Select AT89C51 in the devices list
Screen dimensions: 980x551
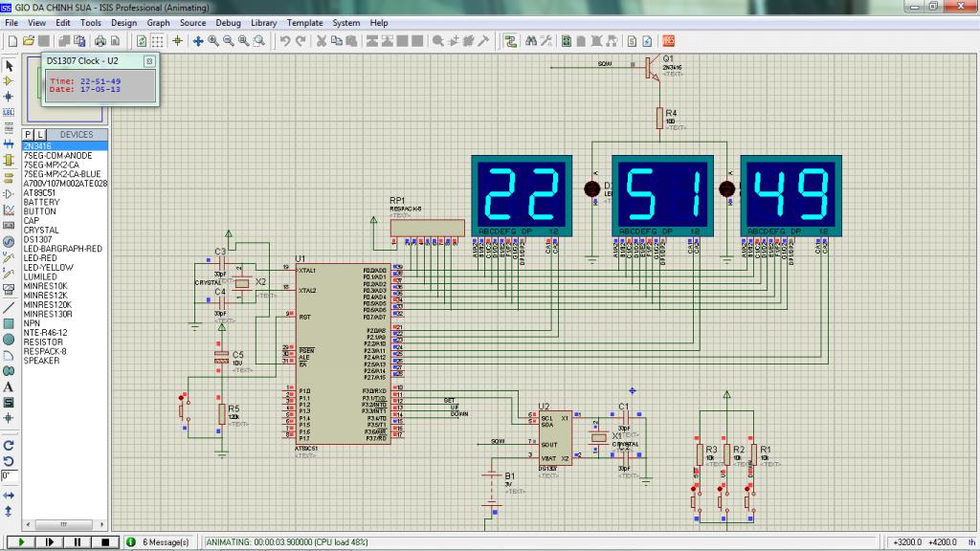pos(41,192)
